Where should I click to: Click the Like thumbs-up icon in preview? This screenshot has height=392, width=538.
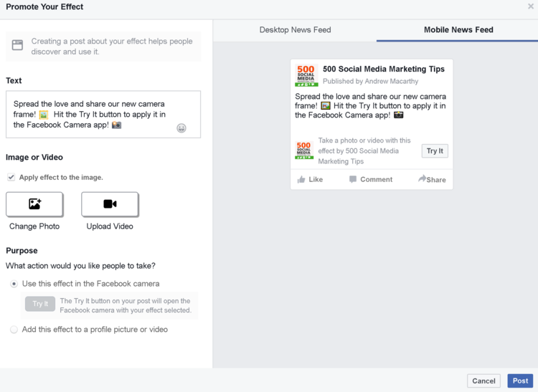tap(301, 179)
